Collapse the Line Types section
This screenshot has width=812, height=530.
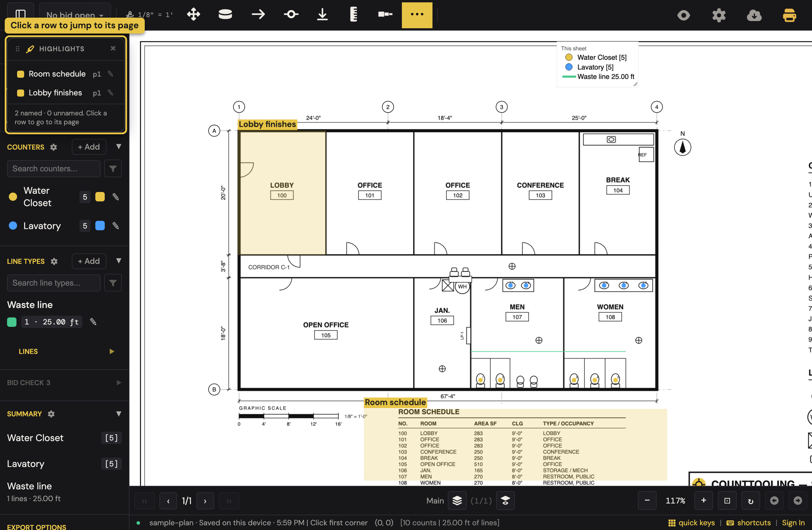tap(118, 261)
